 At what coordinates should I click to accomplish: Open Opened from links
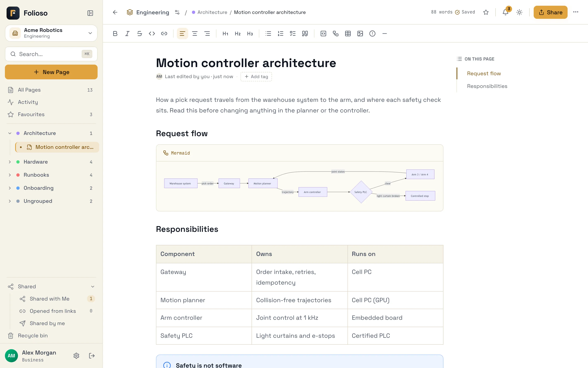[57, 311]
